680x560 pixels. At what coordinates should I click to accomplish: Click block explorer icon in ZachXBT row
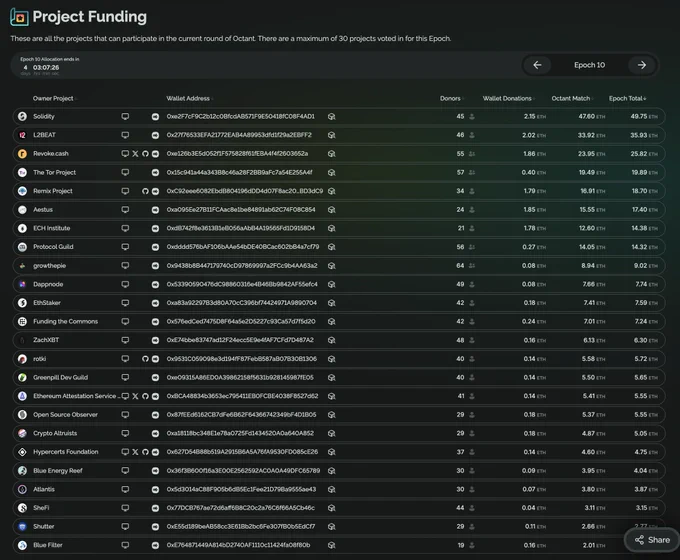[x=332, y=340]
